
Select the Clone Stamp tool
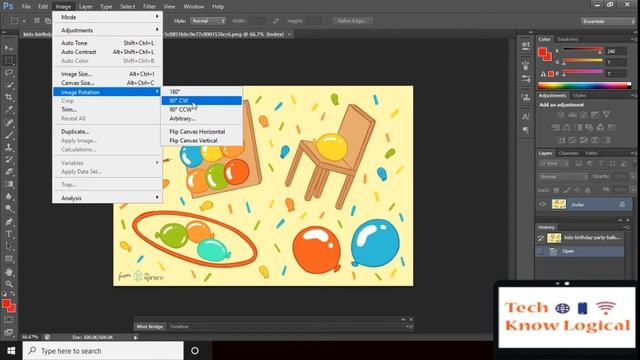[x=9, y=147]
